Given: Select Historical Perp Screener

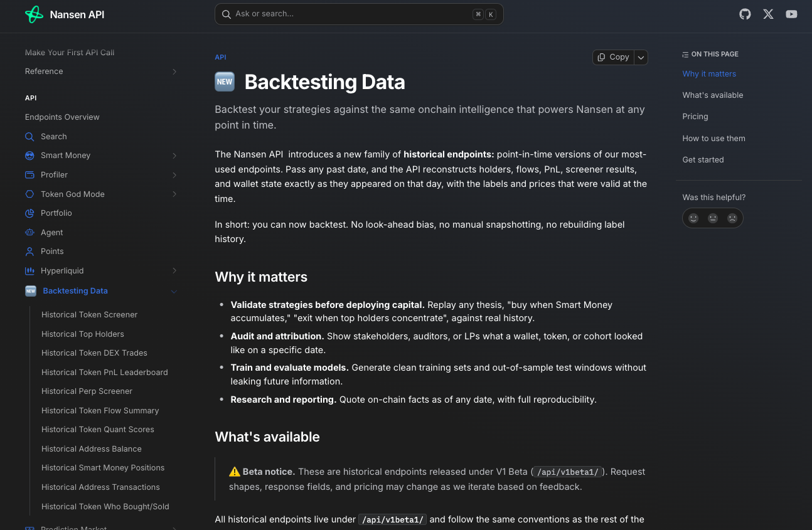Looking at the screenshot, I should pos(87,391).
